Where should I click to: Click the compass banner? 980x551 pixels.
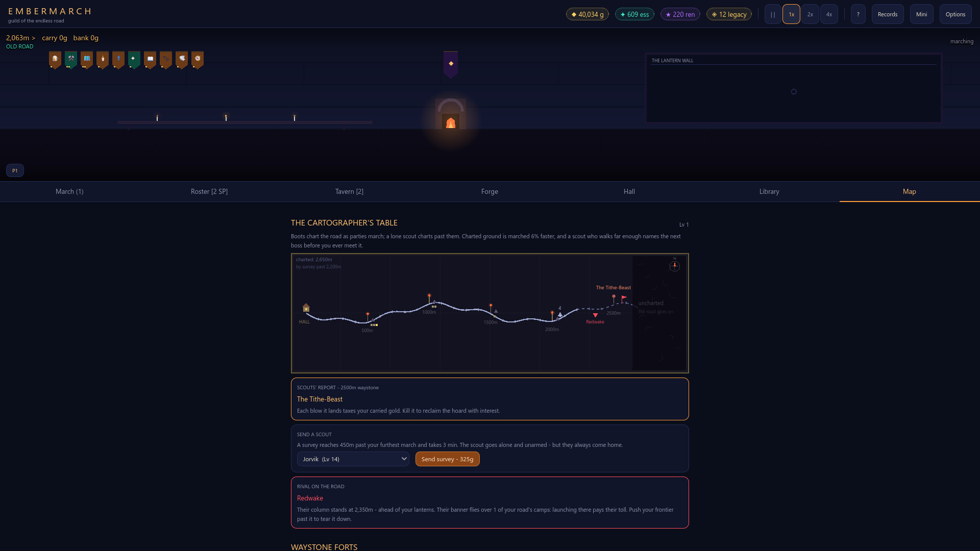198,60
